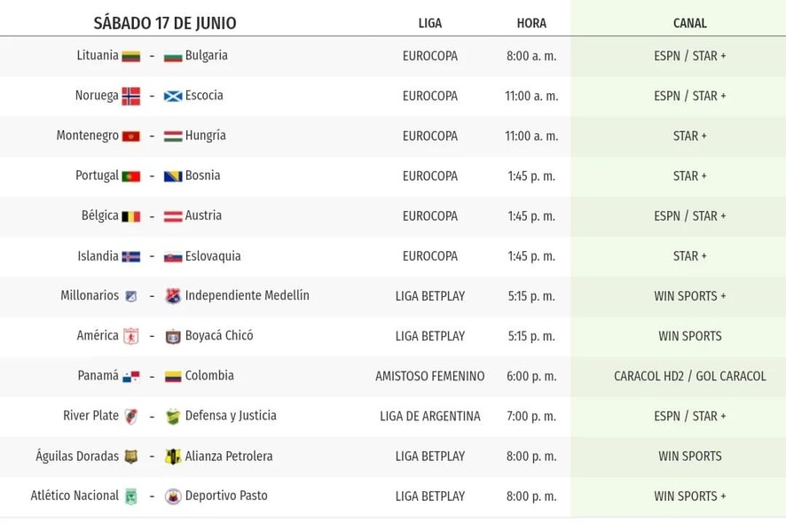The image size is (786, 532).
Task: Click the Lituania flag icon
Action: [130, 56]
